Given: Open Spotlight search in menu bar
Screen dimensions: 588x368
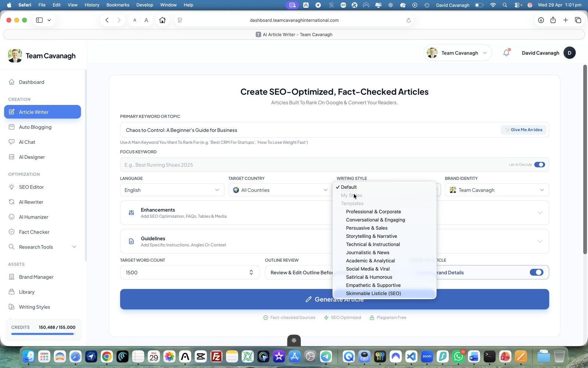Looking at the screenshot, I should (505, 5).
